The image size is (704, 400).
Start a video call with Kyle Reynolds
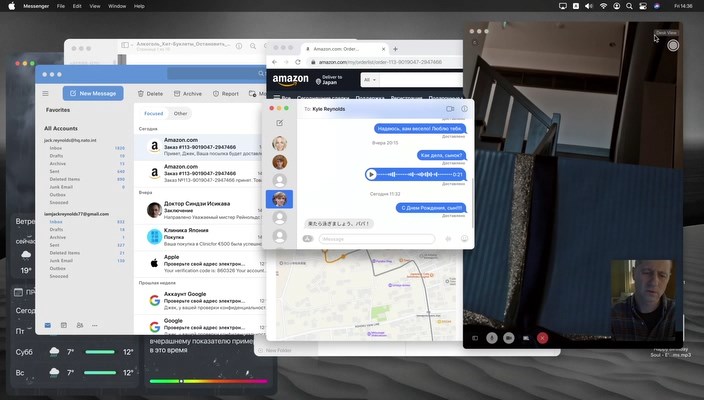(450, 109)
